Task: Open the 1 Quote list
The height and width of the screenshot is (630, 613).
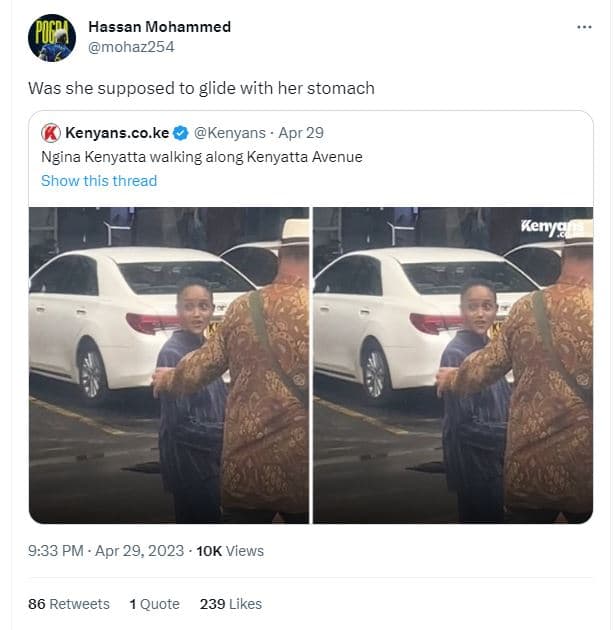Action: (154, 604)
